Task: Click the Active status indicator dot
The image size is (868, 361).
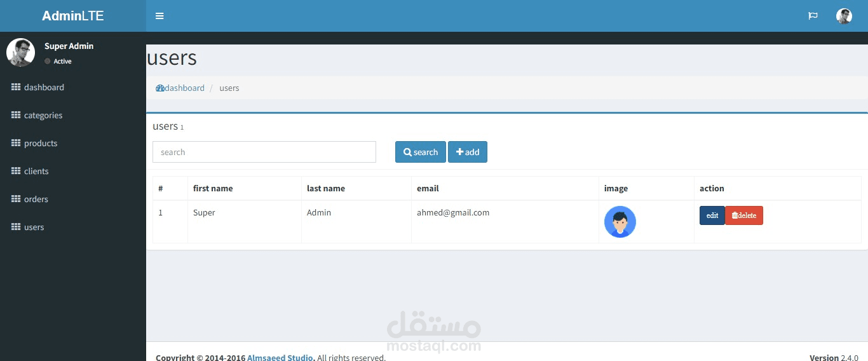Action: (48, 61)
